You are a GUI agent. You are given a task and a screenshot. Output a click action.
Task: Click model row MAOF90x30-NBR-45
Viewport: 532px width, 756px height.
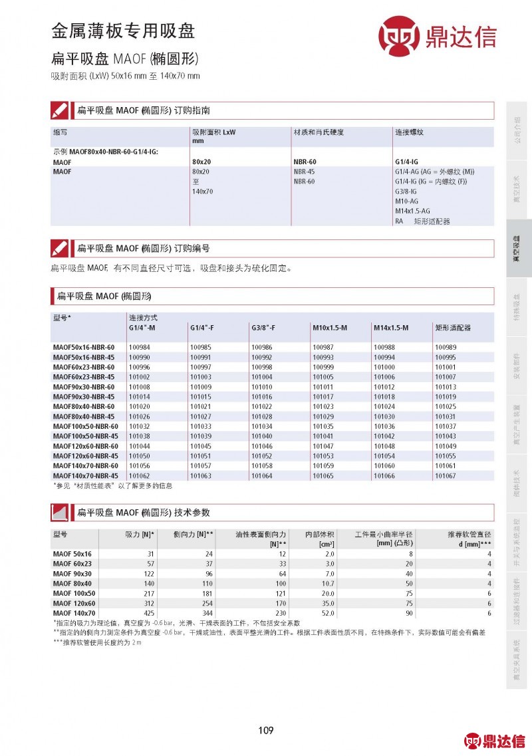272,397
